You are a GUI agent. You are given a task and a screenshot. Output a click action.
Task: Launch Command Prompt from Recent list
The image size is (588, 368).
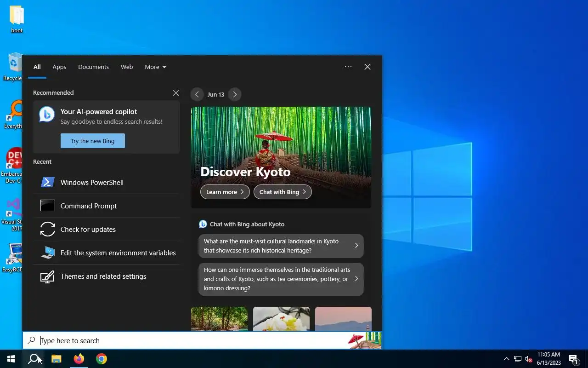pos(106,206)
